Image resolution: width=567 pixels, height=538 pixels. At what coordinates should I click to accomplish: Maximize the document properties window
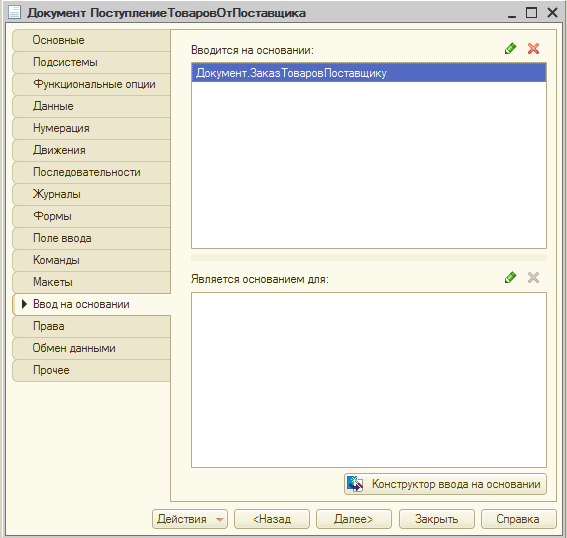(x=531, y=13)
